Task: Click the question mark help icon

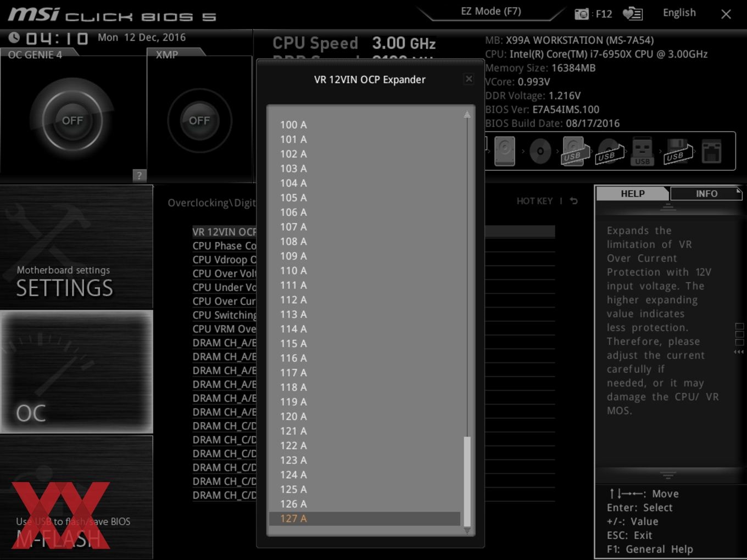Action: click(x=139, y=176)
